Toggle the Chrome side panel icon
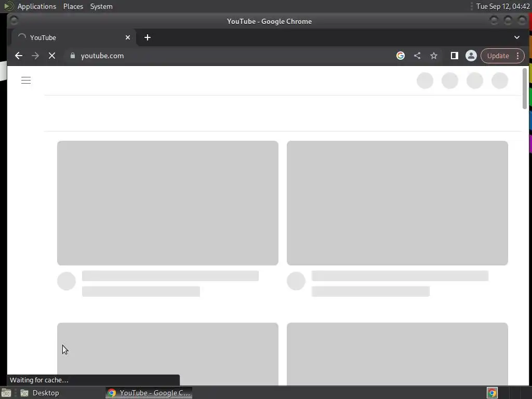This screenshot has width=532, height=399. [454, 56]
